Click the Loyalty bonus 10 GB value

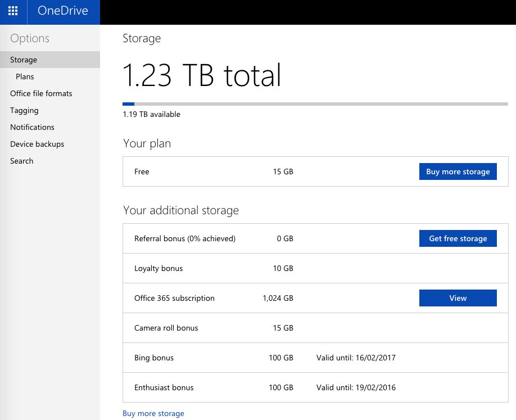283,268
